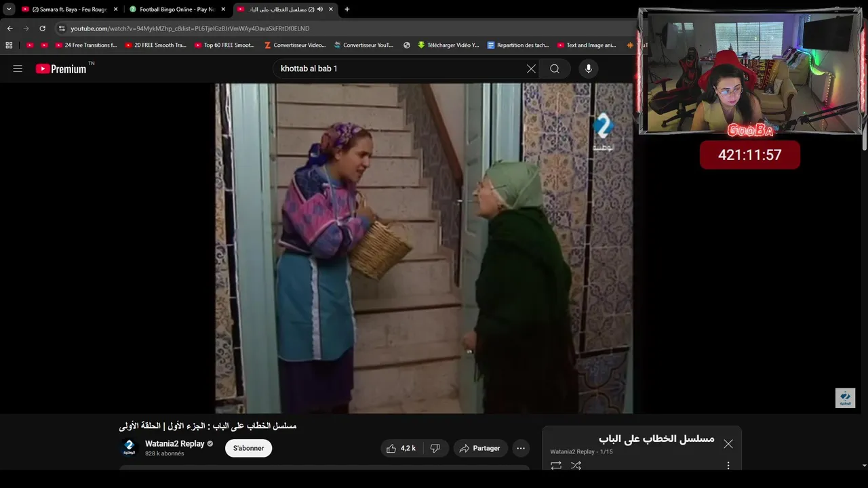
Task: Toggle playlist loop
Action: pos(556,466)
